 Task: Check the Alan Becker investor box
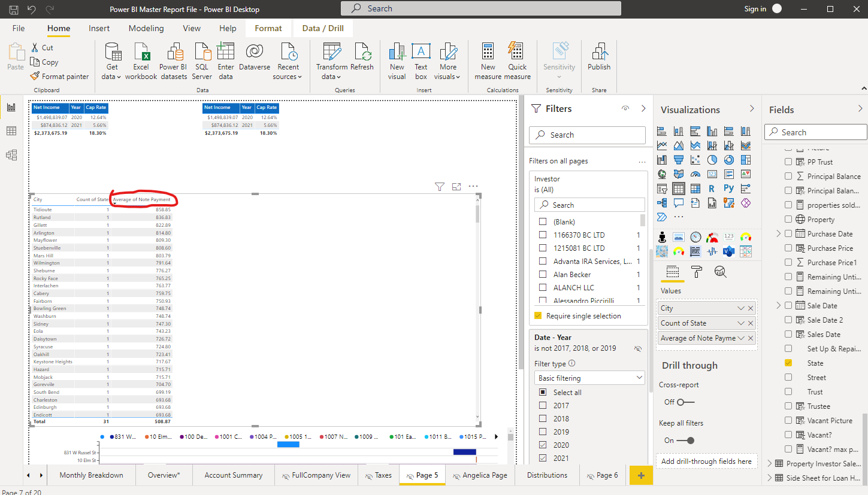[x=543, y=274]
